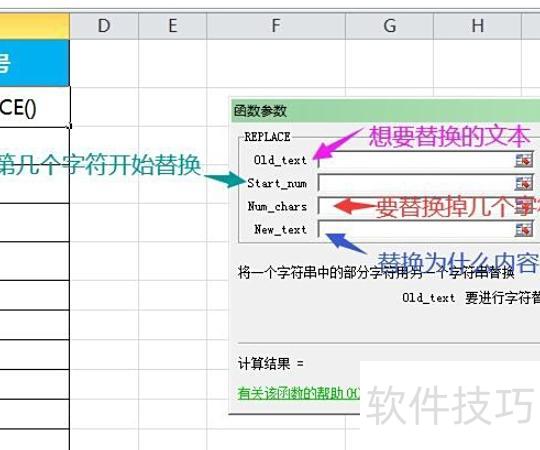
Task: Click the New_text range selector icon
Action: tap(523, 229)
